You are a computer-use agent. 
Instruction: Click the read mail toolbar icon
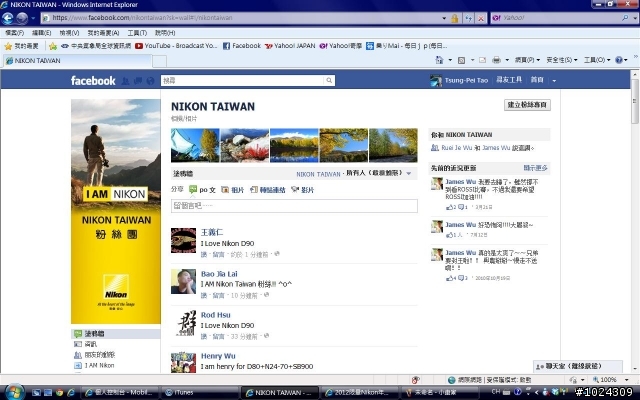(x=482, y=60)
